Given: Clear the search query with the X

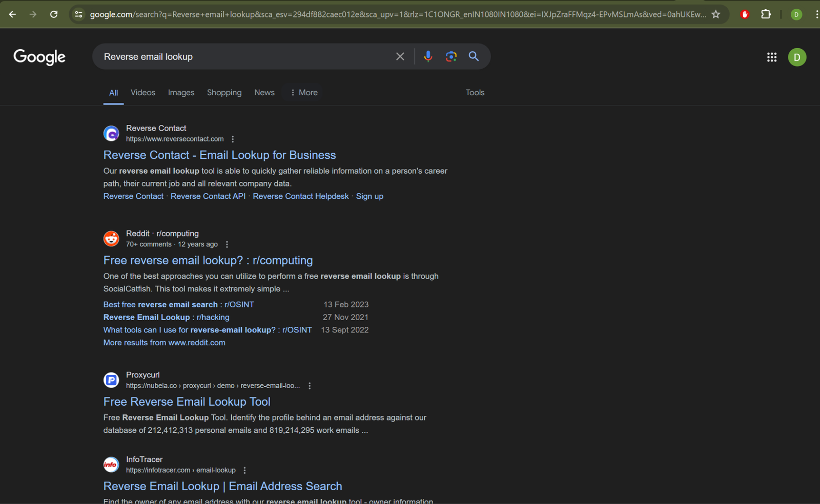Looking at the screenshot, I should [400, 56].
